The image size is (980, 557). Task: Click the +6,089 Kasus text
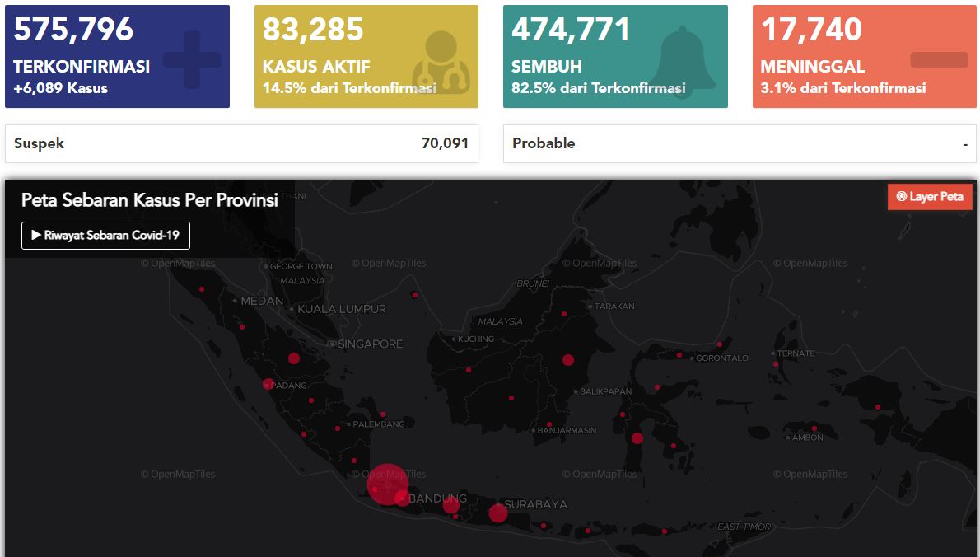pyautogui.click(x=61, y=88)
